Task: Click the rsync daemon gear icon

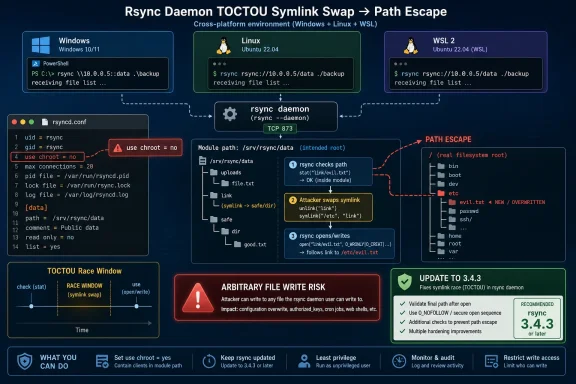Action: pyautogui.click(x=230, y=114)
